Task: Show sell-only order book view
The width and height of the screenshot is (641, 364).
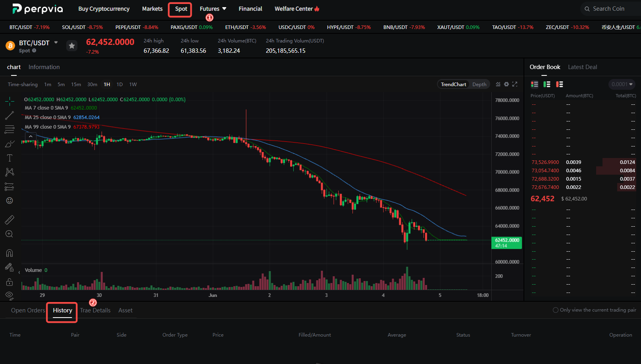Action: pos(560,84)
